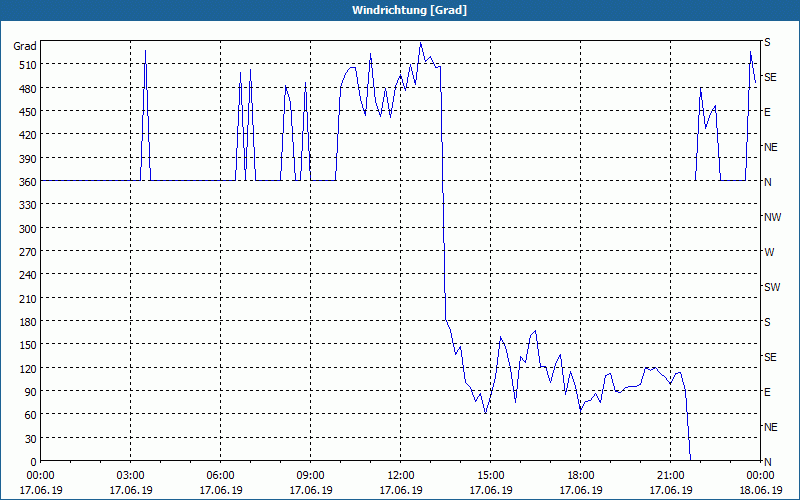
Task: Select the 360 degree axis label
Action: tap(28, 182)
